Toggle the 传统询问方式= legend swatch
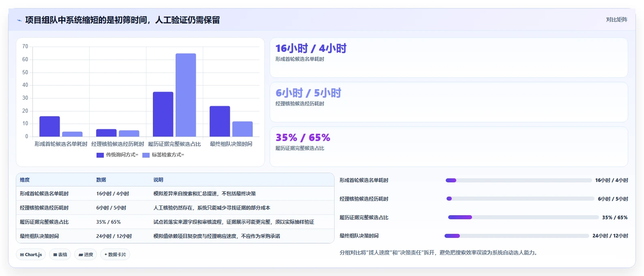Viewport: 644px width, 276px height. 100,155
